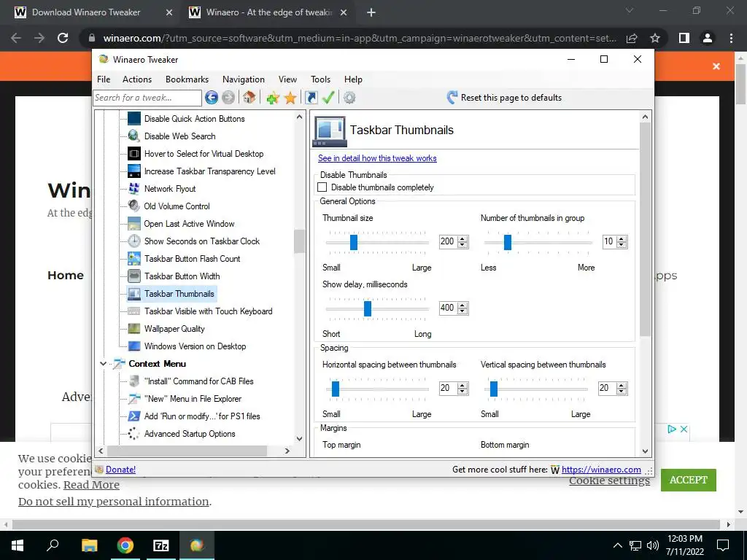
Task: Click the Search for a tweak field
Action: (x=147, y=98)
